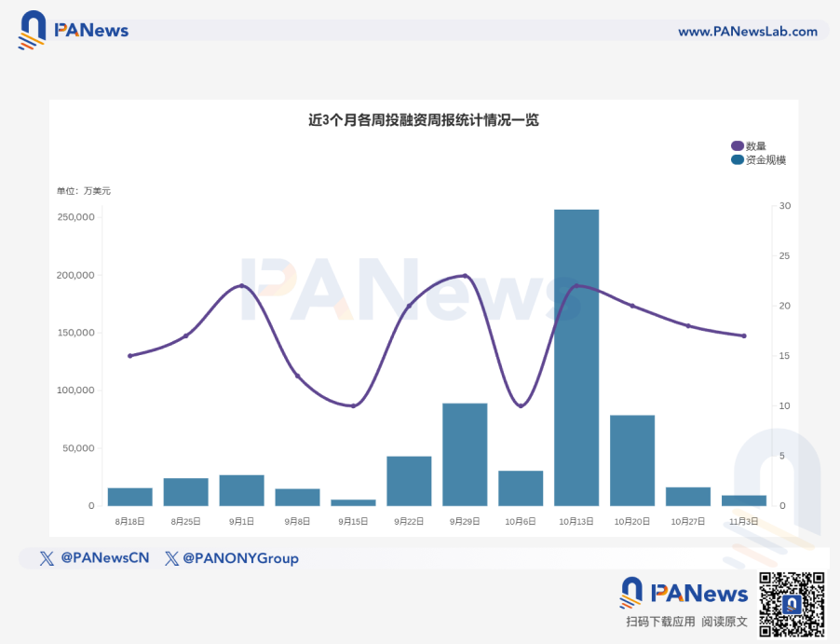Click the X icon beside @PANONYGroup
This screenshot has height=644, width=840.
tap(171, 558)
